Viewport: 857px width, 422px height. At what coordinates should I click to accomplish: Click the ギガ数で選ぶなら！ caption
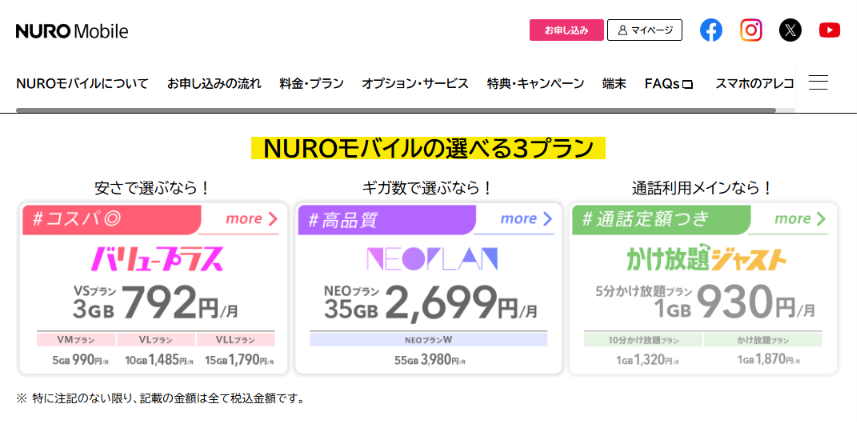click(x=427, y=189)
